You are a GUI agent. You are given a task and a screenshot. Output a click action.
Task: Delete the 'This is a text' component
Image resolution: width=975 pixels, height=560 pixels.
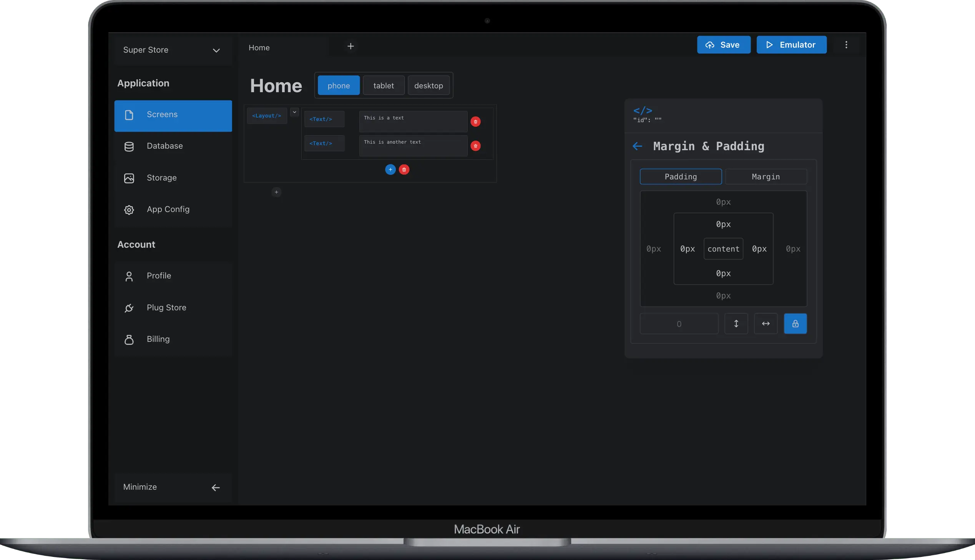click(x=475, y=121)
